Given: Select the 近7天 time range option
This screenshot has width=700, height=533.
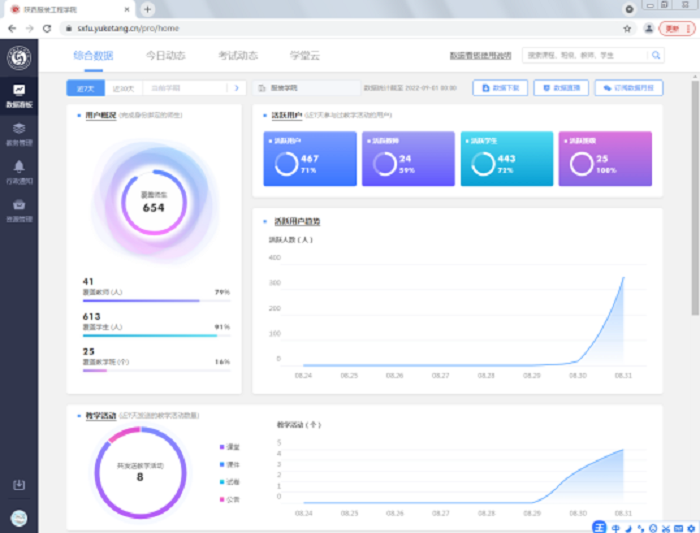Looking at the screenshot, I should (86, 88).
